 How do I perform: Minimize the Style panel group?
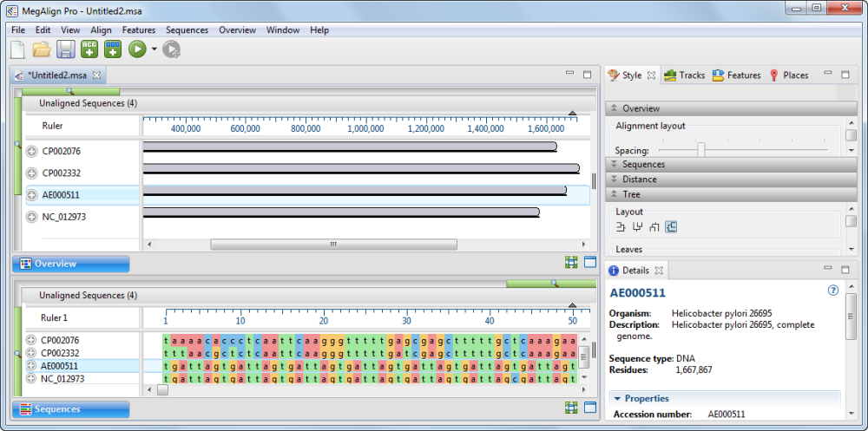tap(828, 73)
